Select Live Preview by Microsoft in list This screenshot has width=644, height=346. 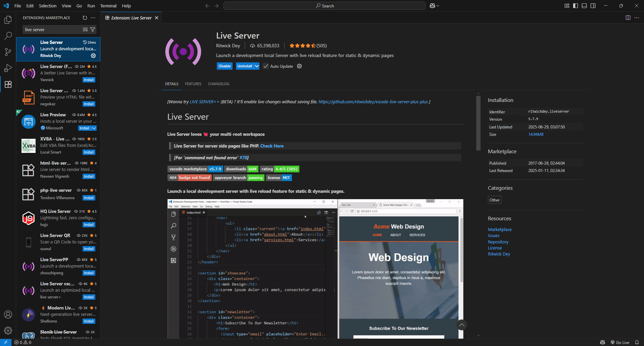tap(58, 121)
